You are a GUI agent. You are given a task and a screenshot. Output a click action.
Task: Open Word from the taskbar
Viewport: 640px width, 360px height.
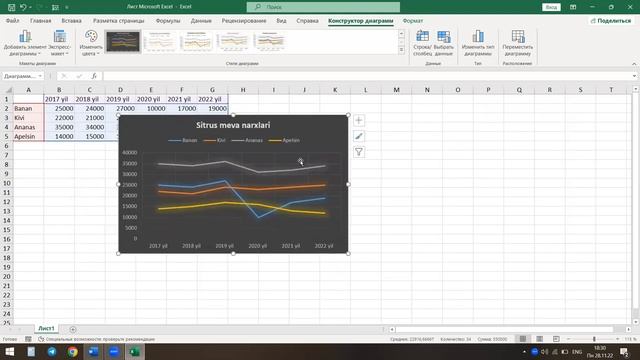[x=93, y=351]
